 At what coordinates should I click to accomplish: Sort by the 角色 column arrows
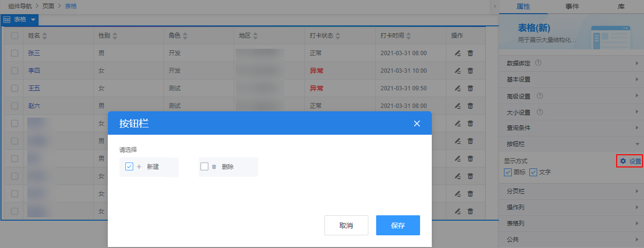point(185,36)
